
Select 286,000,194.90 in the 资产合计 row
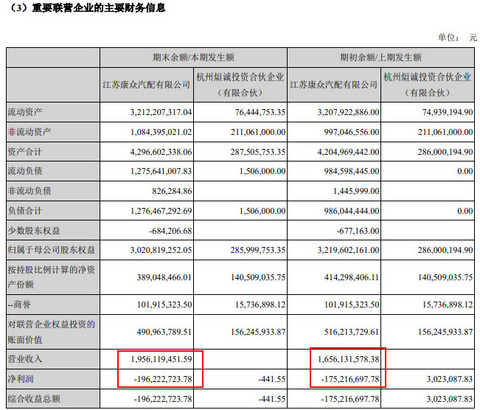coord(445,152)
